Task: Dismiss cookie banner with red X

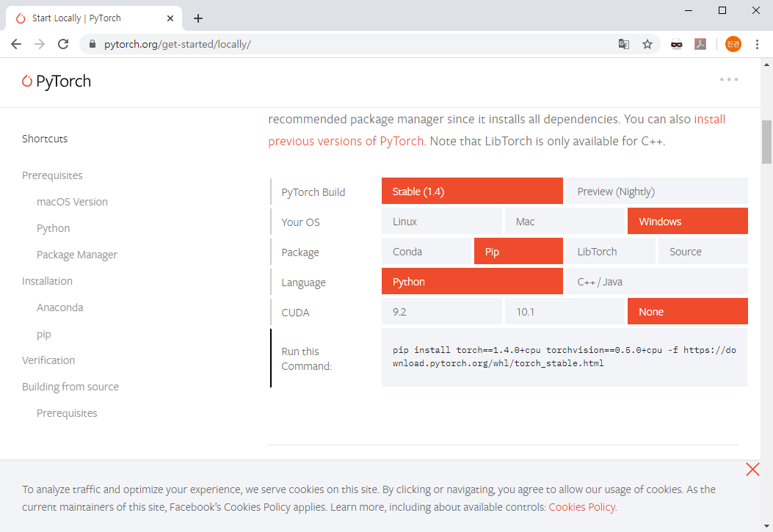Action: pyautogui.click(x=752, y=470)
